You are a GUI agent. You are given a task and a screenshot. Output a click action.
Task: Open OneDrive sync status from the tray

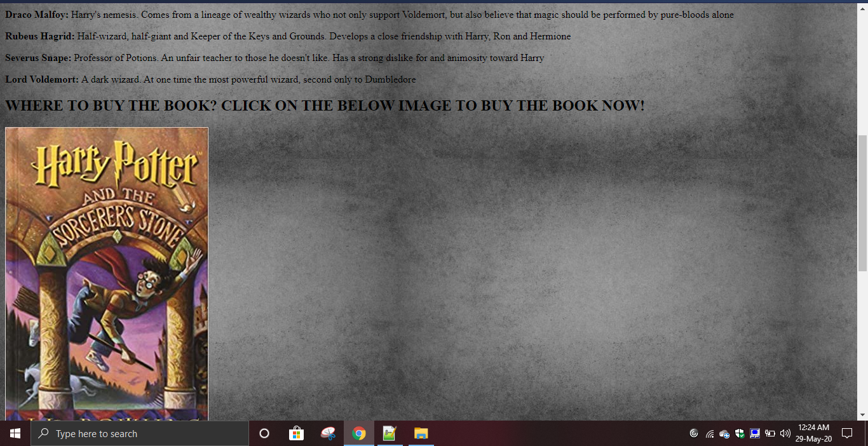tap(724, 433)
